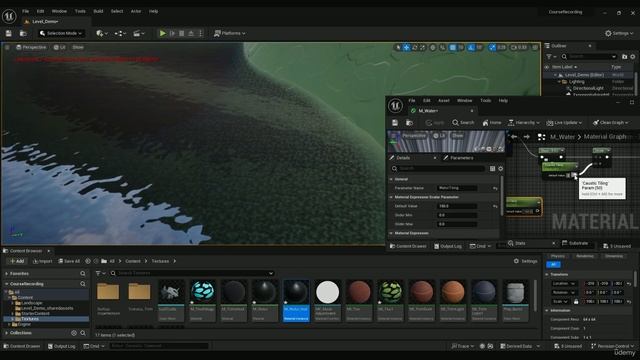Screen dimensions: 640x360
Task: Click Search in the Material Editor toolbar
Action: 463,122
